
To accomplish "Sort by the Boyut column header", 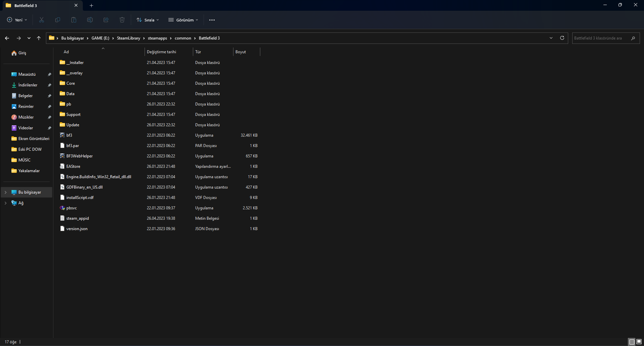I will click(x=247, y=52).
